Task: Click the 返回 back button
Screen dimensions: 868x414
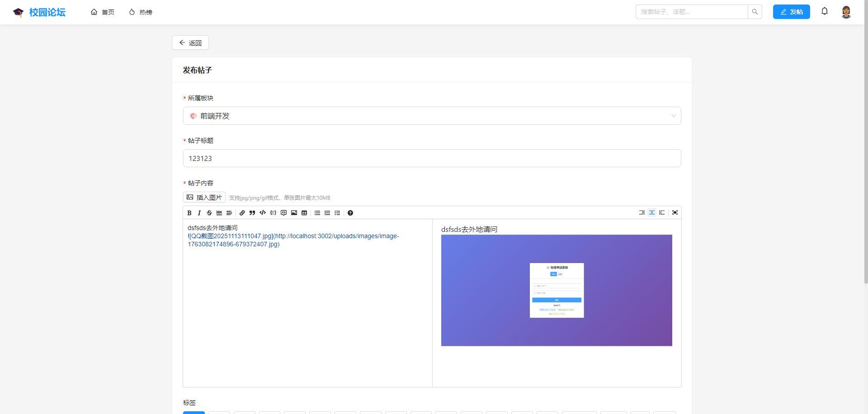Action: [x=190, y=43]
